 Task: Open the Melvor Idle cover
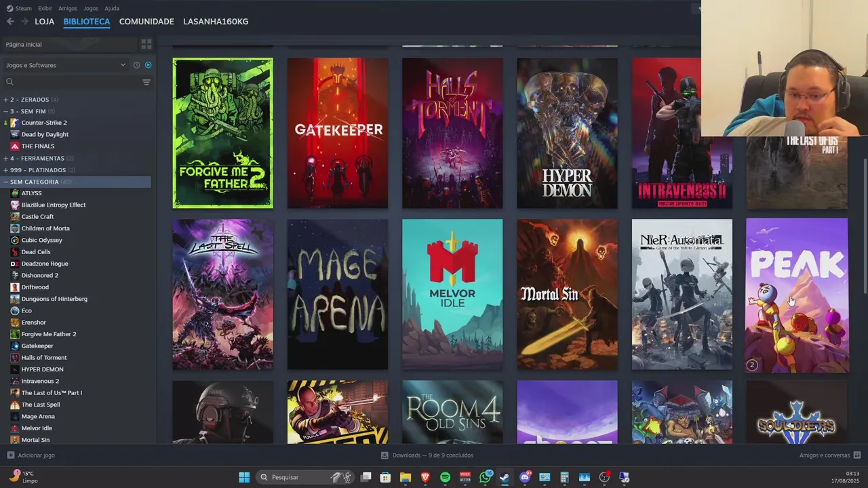[x=452, y=294]
